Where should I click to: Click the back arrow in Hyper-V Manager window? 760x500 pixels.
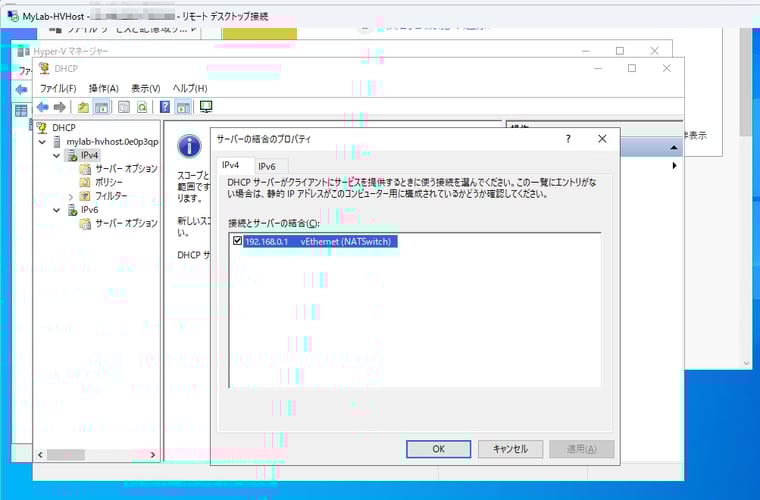coord(21,90)
